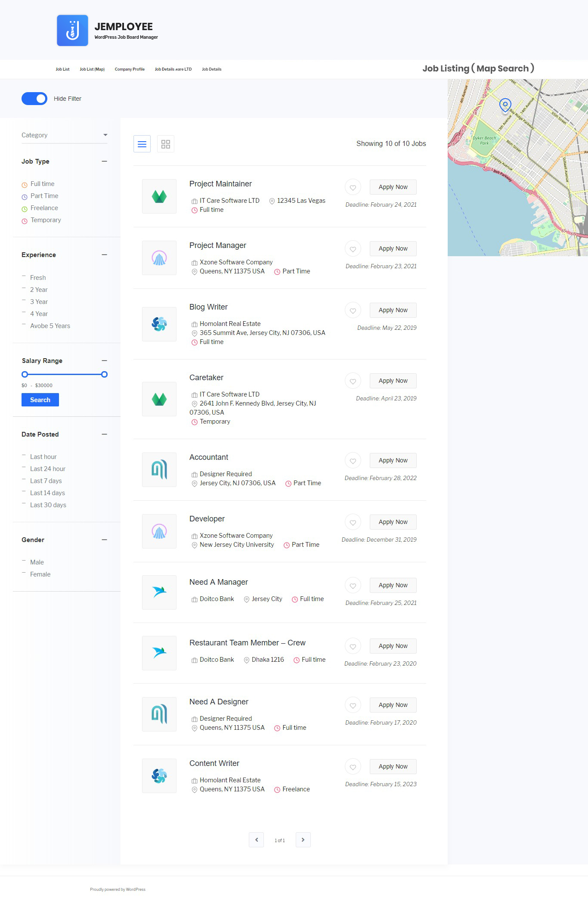Click the Dyker Beach Park map area
The image size is (588, 902).
pos(484,140)
